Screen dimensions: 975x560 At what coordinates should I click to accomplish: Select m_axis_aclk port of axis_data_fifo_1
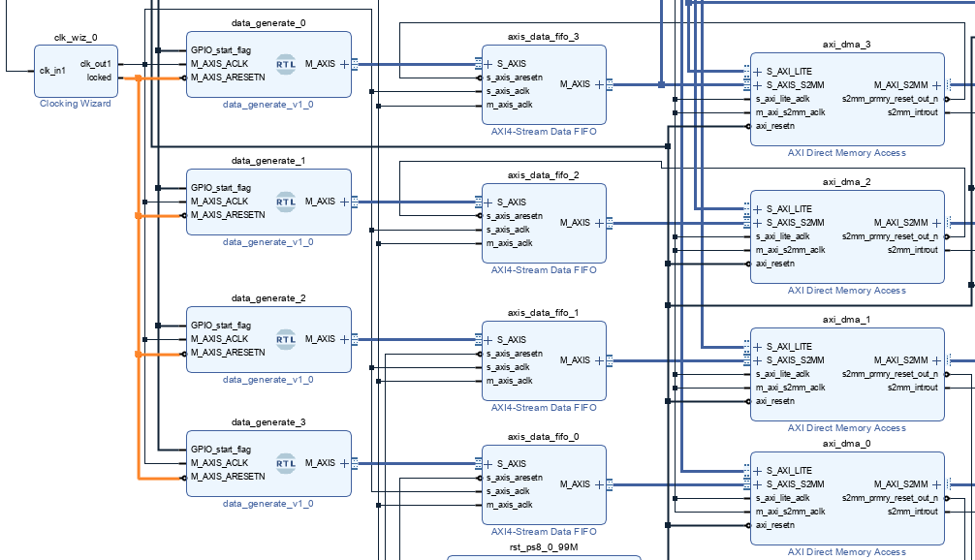(509, 381)
